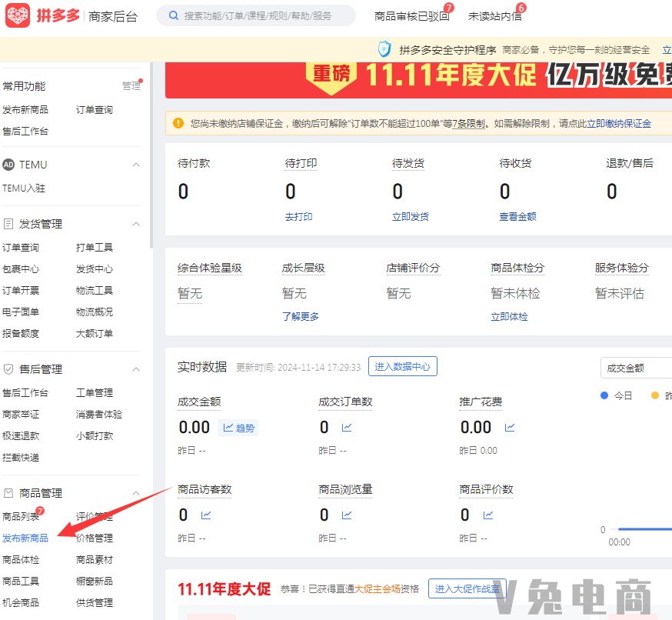Click trend chart icon under 商品评价数

487,515
